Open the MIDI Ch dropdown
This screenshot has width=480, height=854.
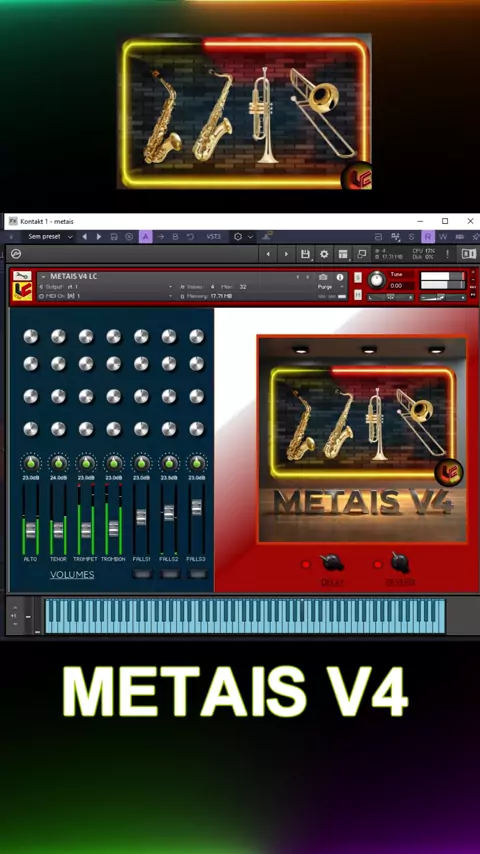106,296
